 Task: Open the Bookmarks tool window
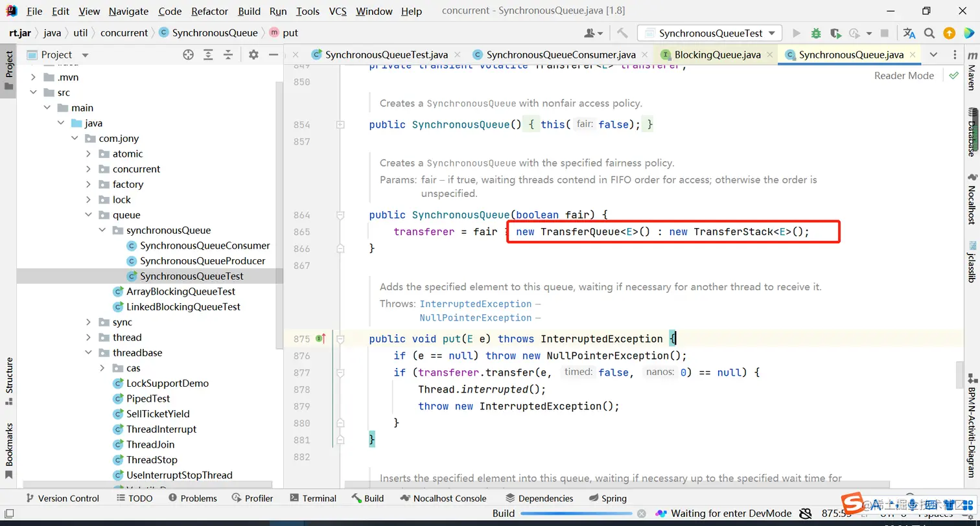(9, 451)
